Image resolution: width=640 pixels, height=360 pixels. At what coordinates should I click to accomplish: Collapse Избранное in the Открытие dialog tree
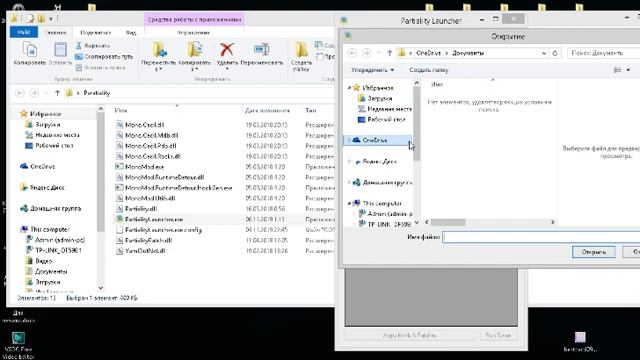pyautogui.click(x=349, y=88)
